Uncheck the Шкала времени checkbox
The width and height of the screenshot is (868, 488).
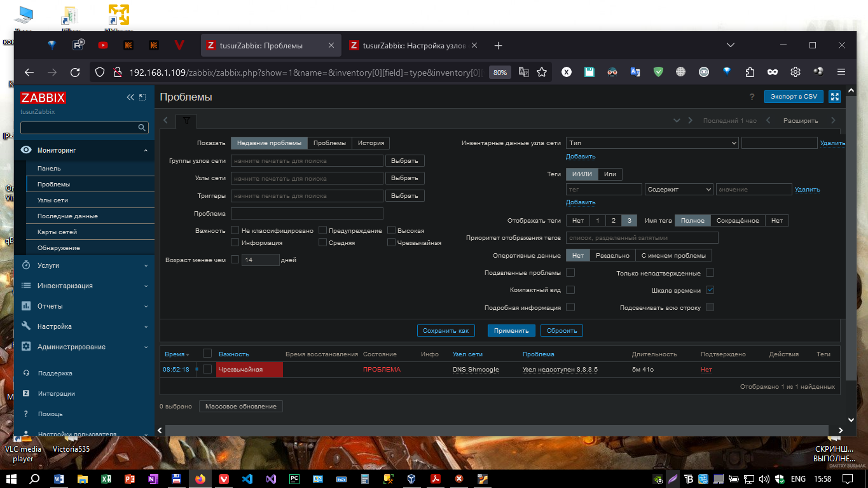[710, 290]
